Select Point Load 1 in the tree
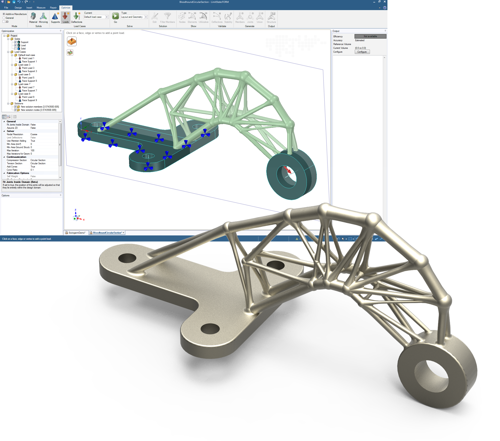 (x=28, y=58)
